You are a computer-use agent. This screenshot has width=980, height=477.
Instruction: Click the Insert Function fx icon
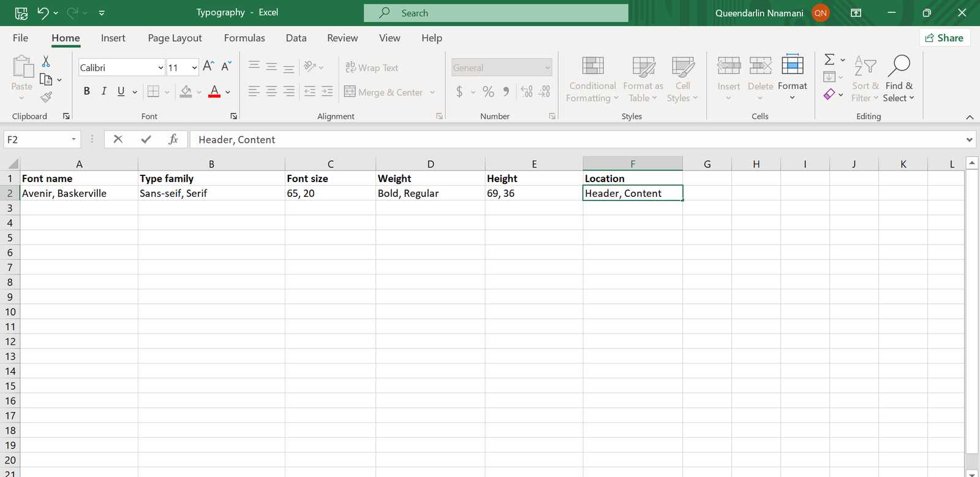tap(173, 139)
